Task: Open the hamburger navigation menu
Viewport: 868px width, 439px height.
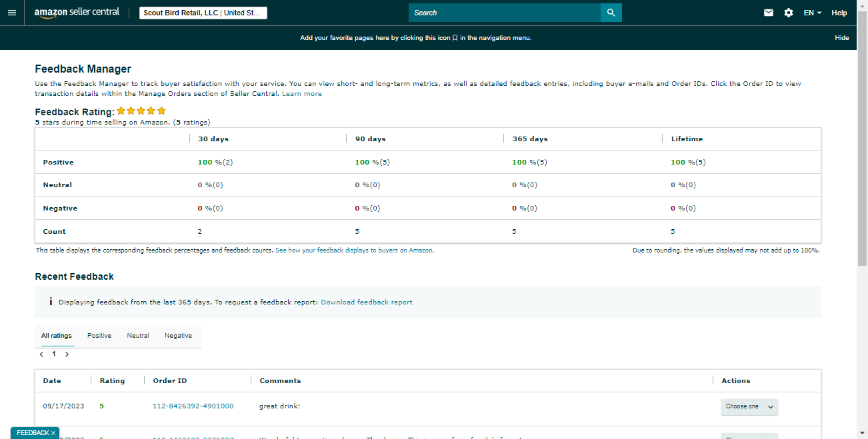Action: (x=11, y=13)
